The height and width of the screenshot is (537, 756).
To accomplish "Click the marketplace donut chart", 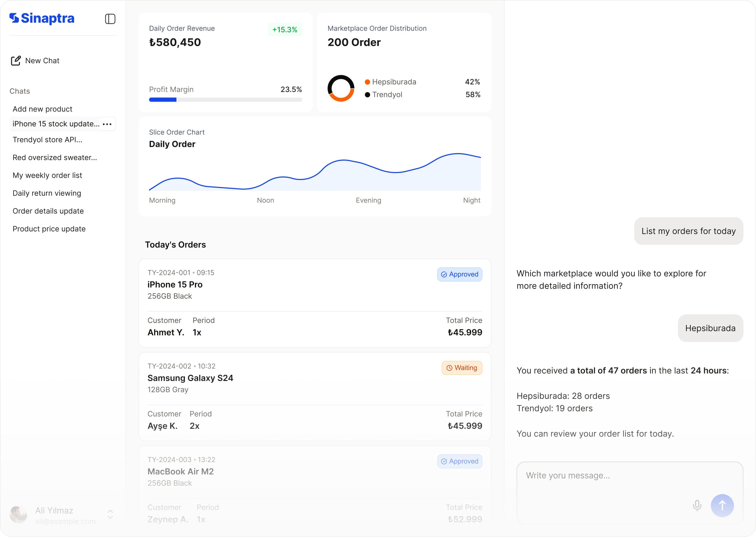I will 341,88.
